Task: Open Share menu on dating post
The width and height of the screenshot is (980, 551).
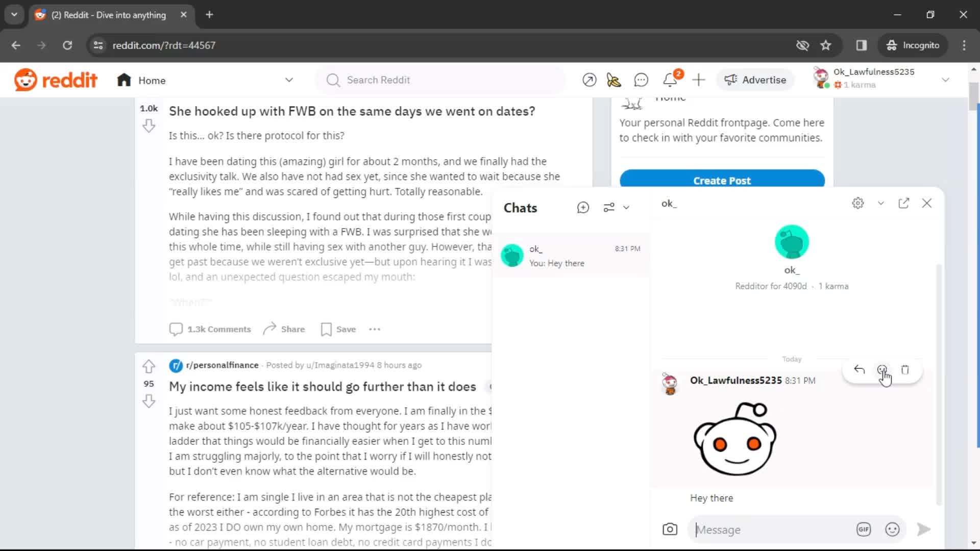Action: click(283, 329)
